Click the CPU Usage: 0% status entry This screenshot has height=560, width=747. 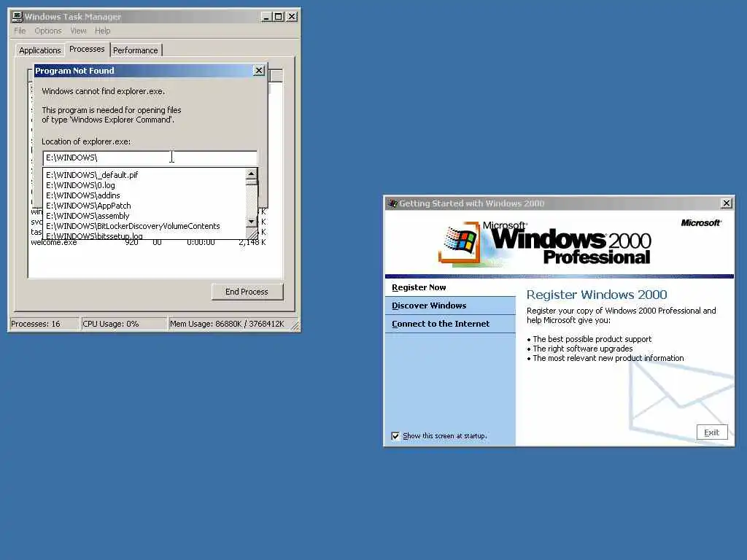(123, 324)
